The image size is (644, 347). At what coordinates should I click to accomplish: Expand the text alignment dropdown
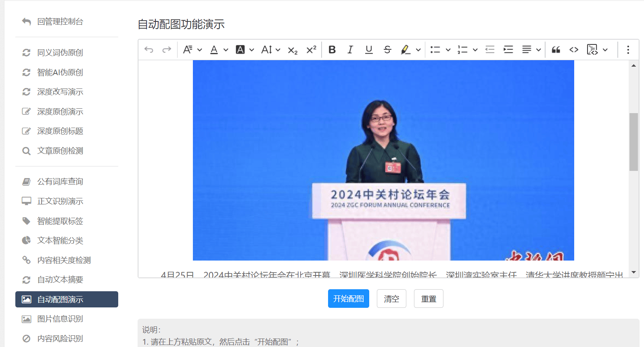[538, 50]
